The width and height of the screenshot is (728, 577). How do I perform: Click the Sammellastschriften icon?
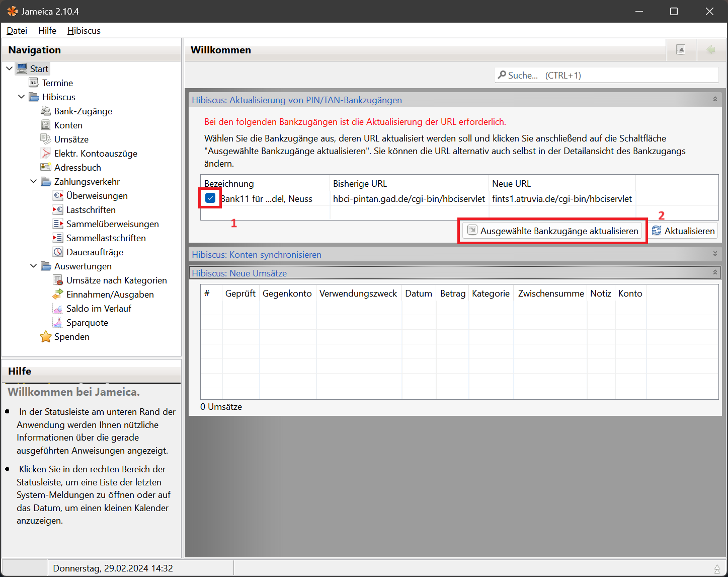(x=58, y=238)
